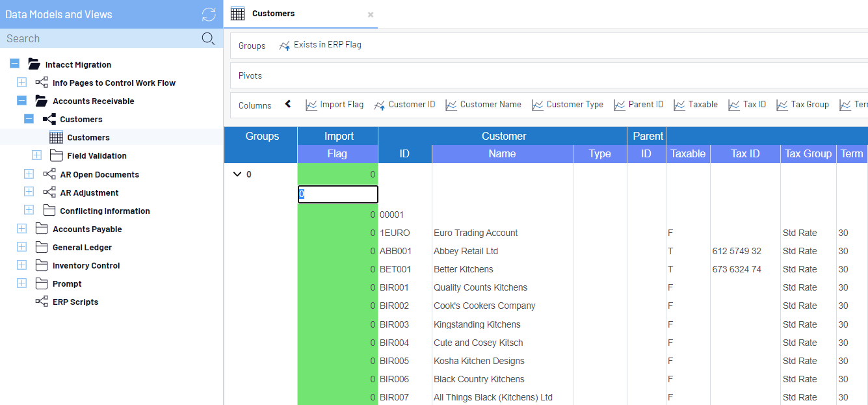Expand the AR Open Documents node
The image size is (868, 405).
click(x=29, y=174)
